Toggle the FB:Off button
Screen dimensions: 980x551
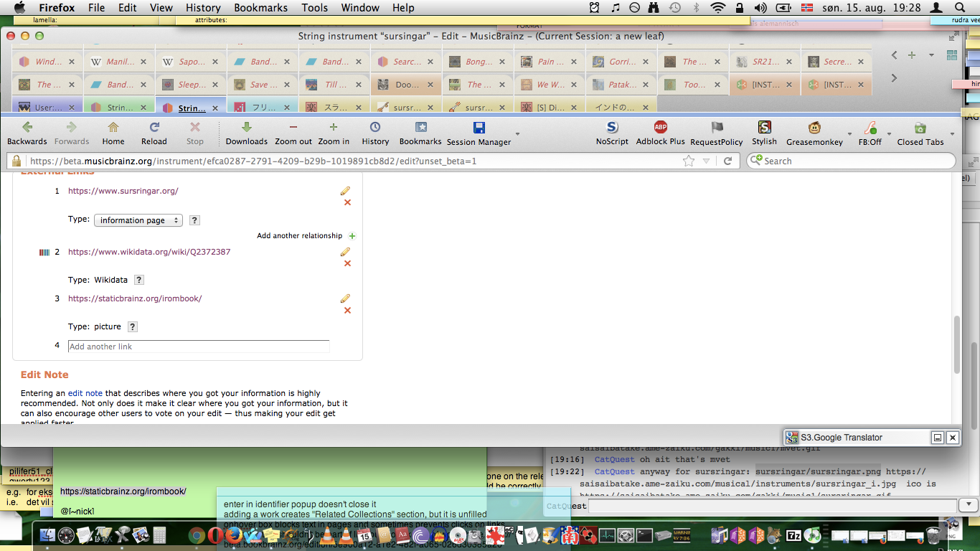(x=870, y=133)
